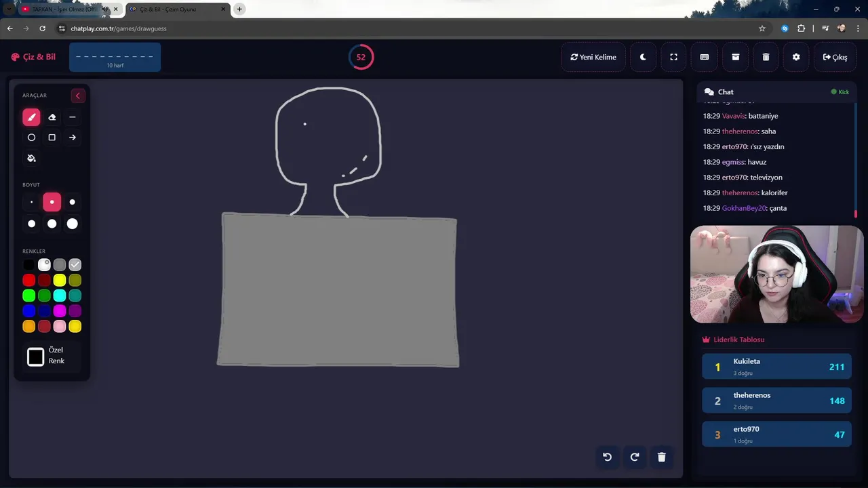Select the rectangle shape tool
The width and height of the screenshot is (868, 488).
(52, 138)
